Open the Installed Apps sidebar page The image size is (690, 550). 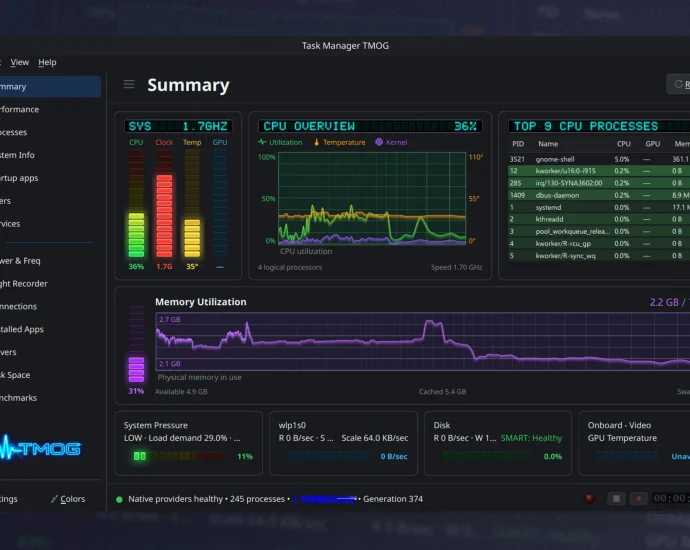[x=50, y=329]
